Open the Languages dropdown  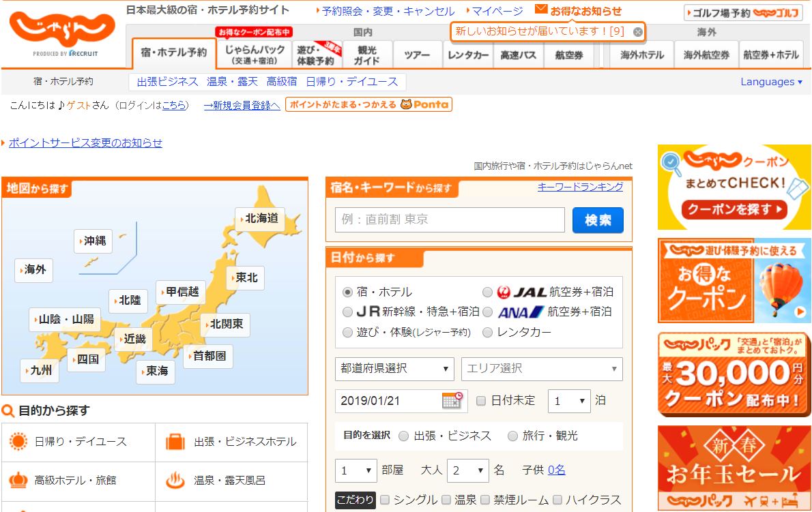tap(771, 82)
